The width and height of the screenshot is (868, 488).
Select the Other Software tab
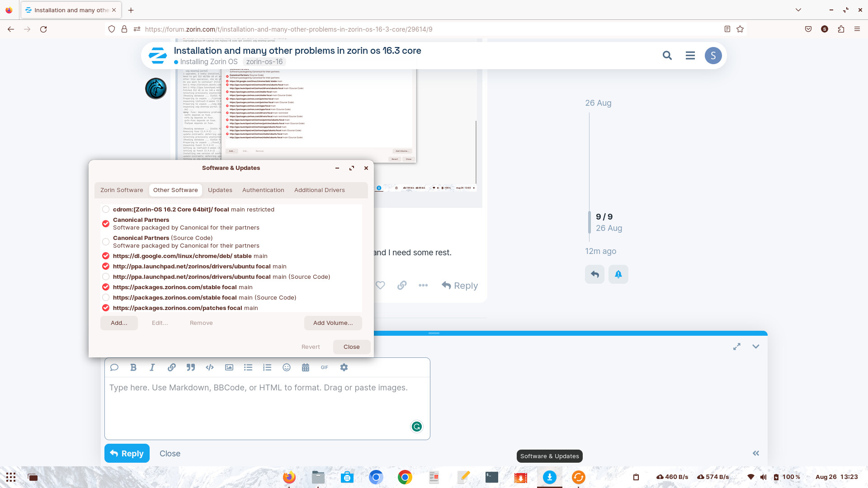[175, 190]
